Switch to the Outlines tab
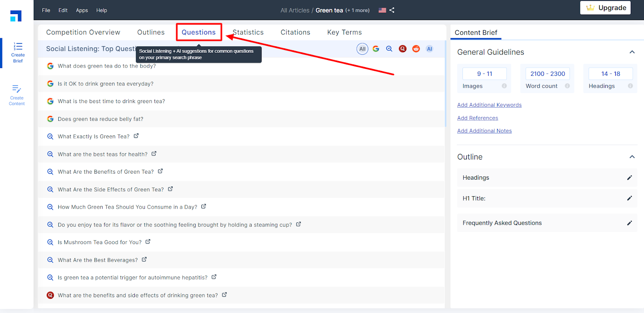644x313 pixels. click(x=151, y=32)
